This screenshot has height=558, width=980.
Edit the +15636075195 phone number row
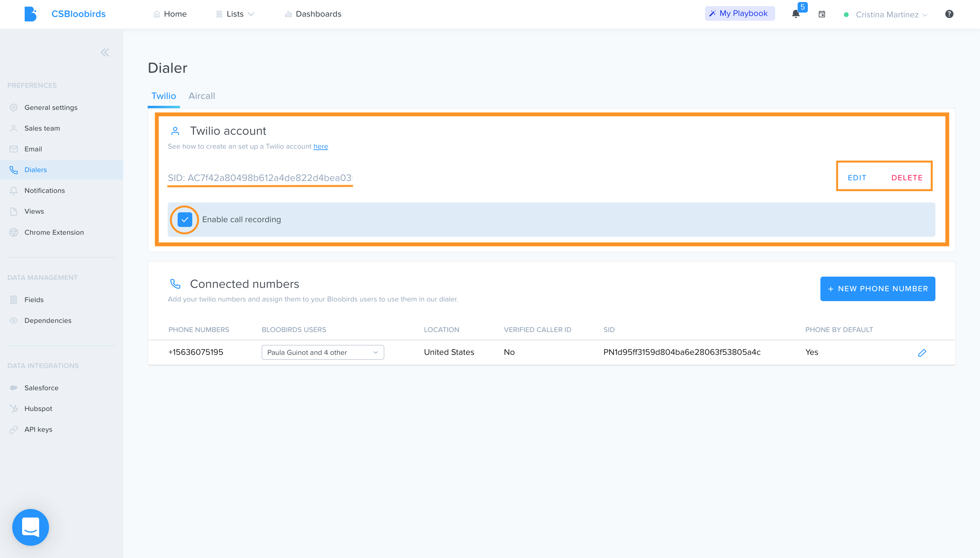pos(922,352)
